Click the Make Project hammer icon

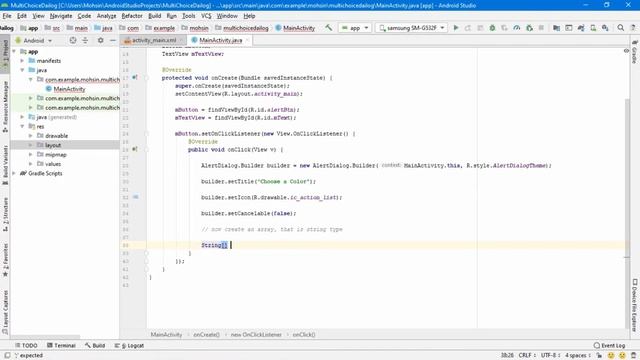pyautogui.click(x=329, y=28)
